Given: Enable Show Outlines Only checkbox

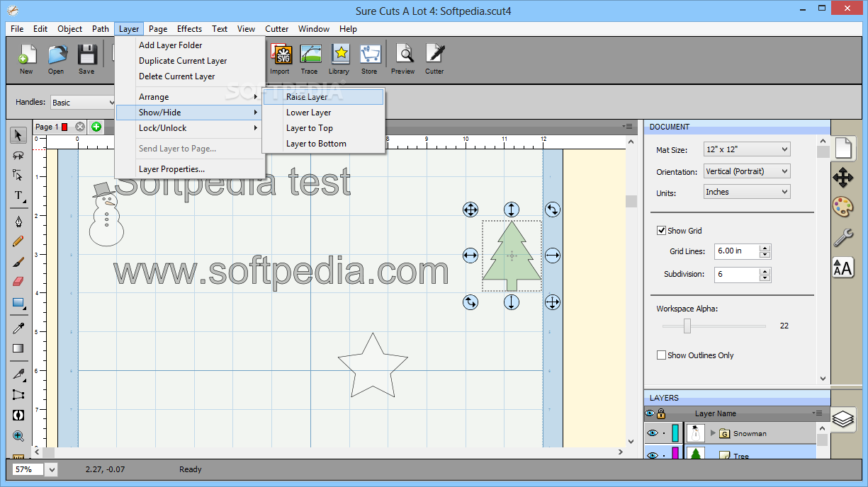Looking at the screenshot, I should (661, 355).
